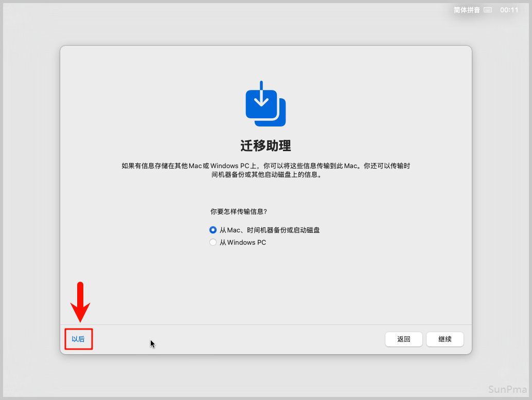The height and width of the screenshot is (400, 532).
Task: Click the red arrow pointing at 以后
Action: [x=80, y=302]
